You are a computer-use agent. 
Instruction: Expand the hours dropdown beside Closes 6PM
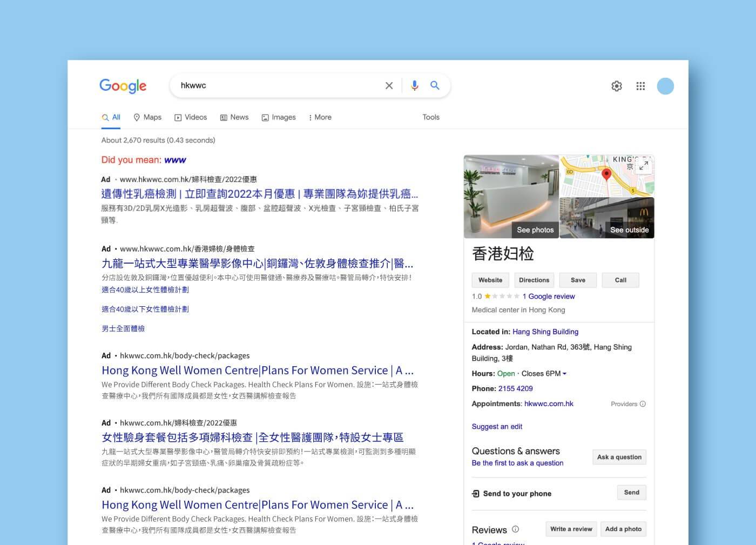[564, 374]
